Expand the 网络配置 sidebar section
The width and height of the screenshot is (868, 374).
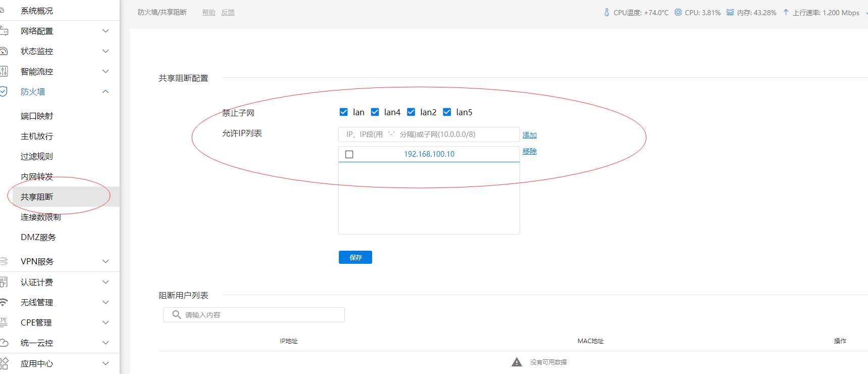[106, 31]
